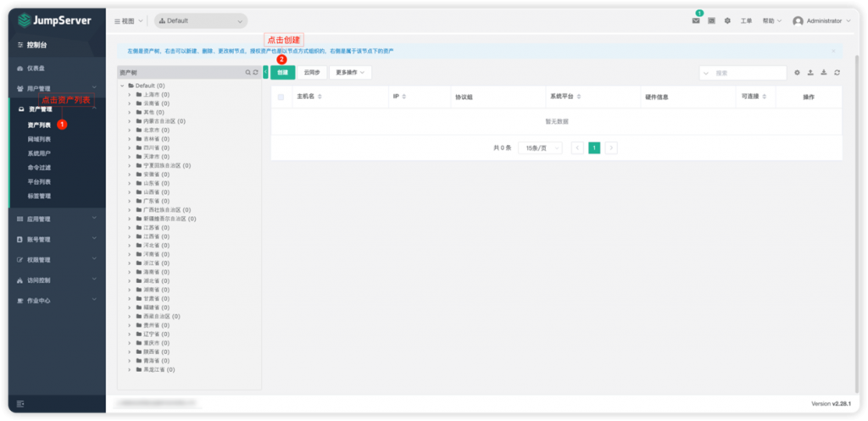Select 内蒙古自治区 (0) tree node
Screen dimensions: 868x421
pyautogui.click(x=164, y=121)
